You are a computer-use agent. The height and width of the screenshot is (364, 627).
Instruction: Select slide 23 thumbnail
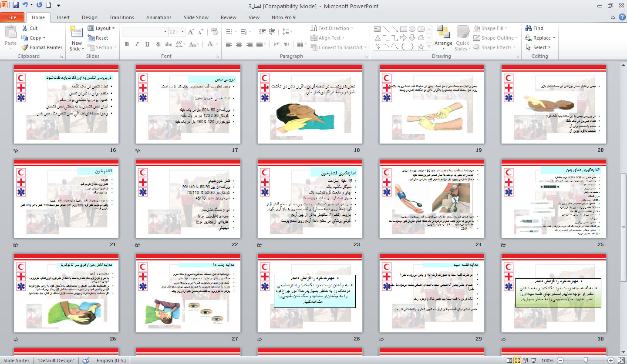310,198
